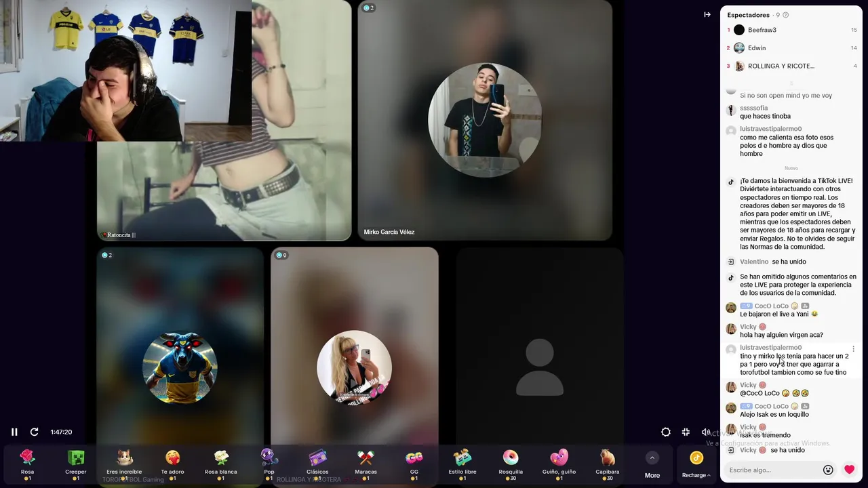Send the Rosquilla gift
The width and height of the screenshot is (868, 488).
(511, 465)
